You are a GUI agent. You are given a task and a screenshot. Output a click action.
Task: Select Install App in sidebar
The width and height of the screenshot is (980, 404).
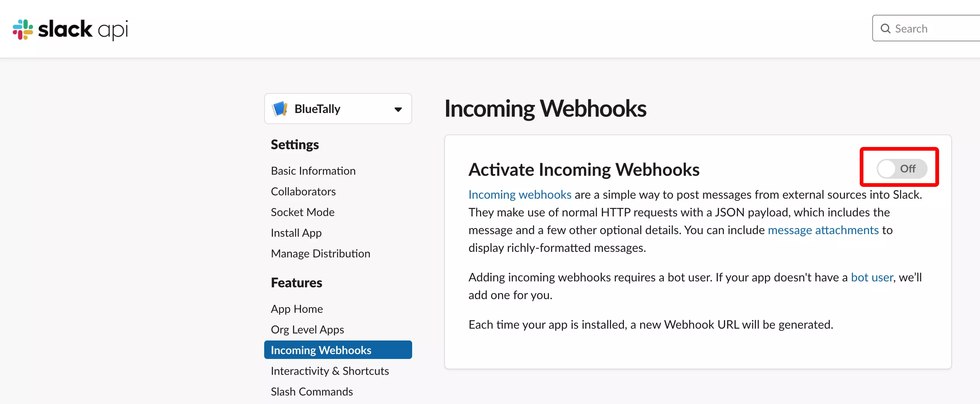coord(296,232)
